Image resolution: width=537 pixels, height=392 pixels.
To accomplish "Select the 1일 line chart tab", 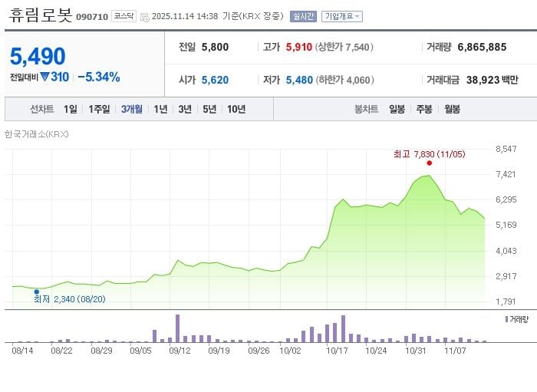I will point(71,109).
